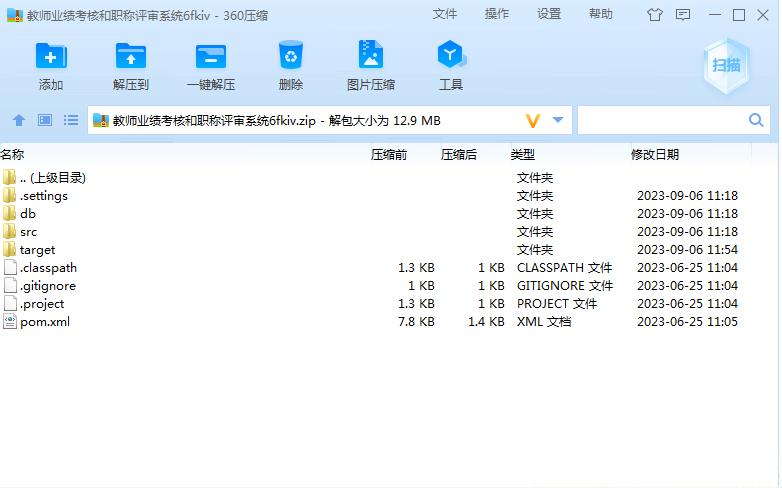
Task: Go up one level with arrow icon
Action: [19, 120]
